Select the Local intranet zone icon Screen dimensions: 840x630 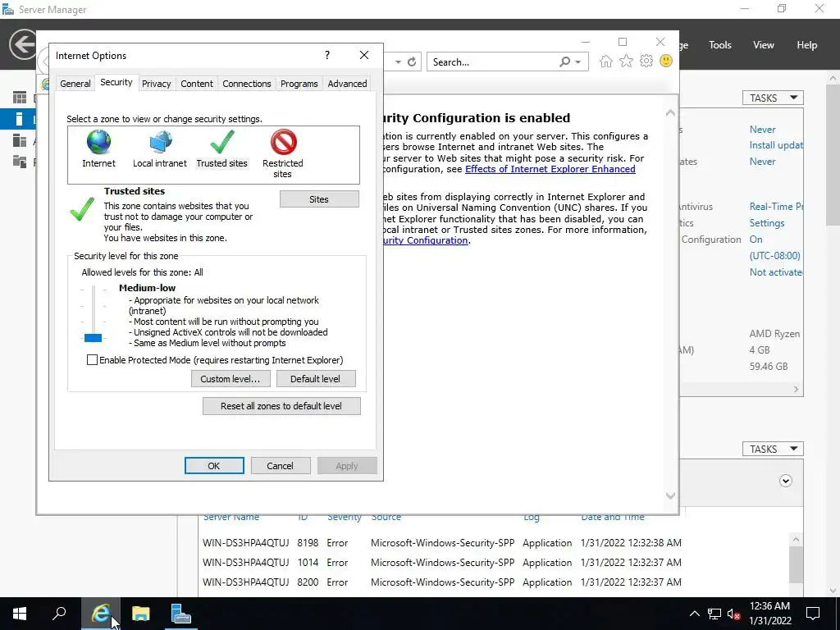pos(160,143)
